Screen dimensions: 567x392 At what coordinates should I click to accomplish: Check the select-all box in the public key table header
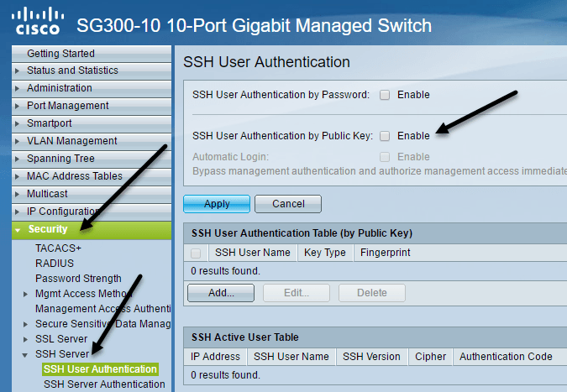coord(196,253)
